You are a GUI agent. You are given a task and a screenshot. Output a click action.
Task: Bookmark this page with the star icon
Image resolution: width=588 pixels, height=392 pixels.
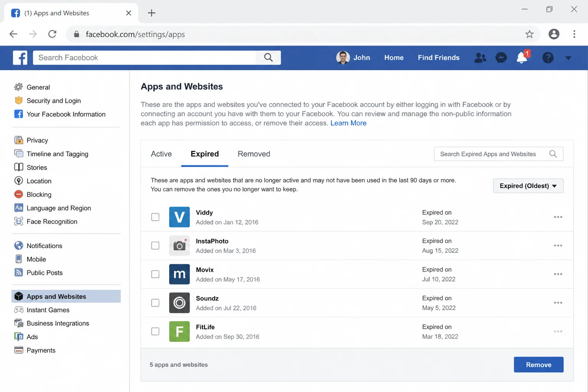point(529,34)
